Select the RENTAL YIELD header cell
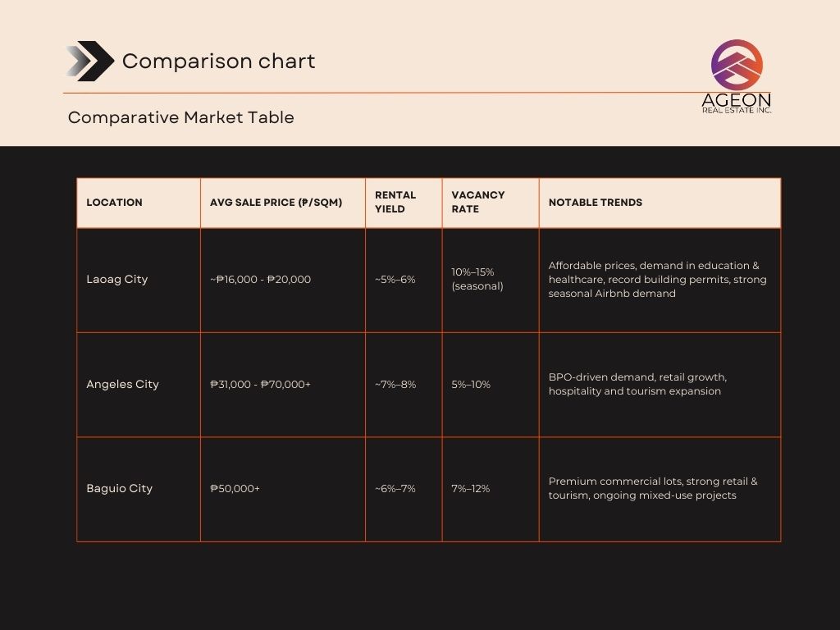This screenshot has width=840, height=630. pos(395,202)
